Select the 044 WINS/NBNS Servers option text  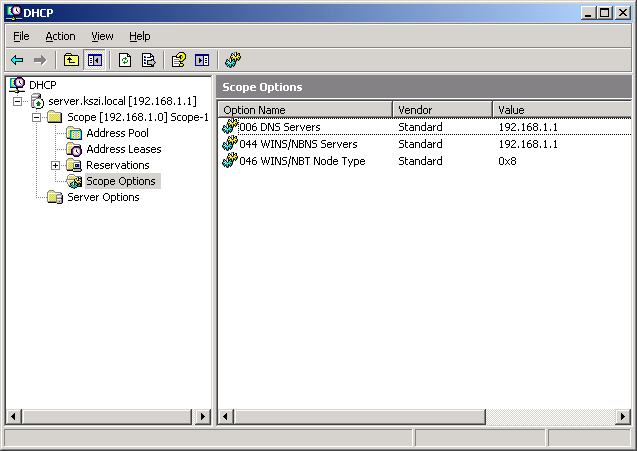(x=298, y=144)
